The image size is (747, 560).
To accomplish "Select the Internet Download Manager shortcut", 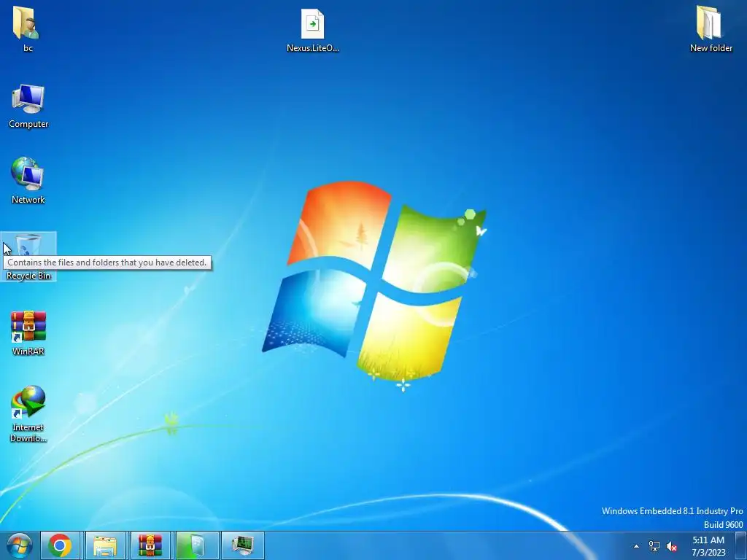I will [28, 402].
